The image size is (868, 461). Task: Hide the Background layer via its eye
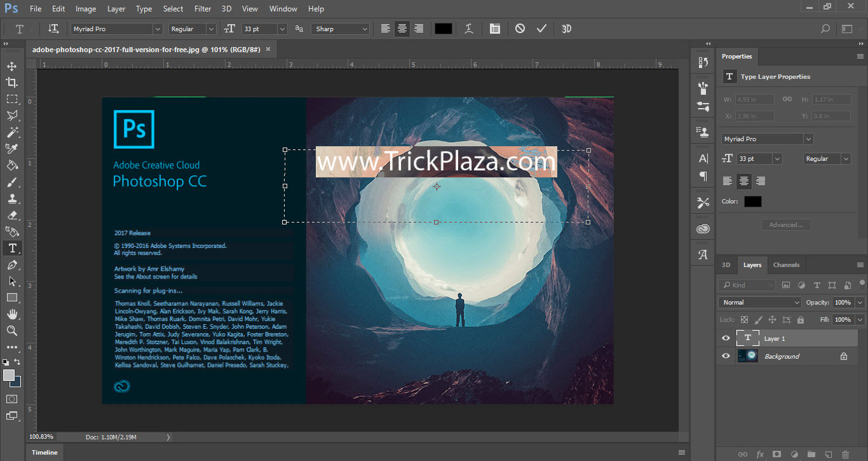pyautogui.click(x=726, y=356)
